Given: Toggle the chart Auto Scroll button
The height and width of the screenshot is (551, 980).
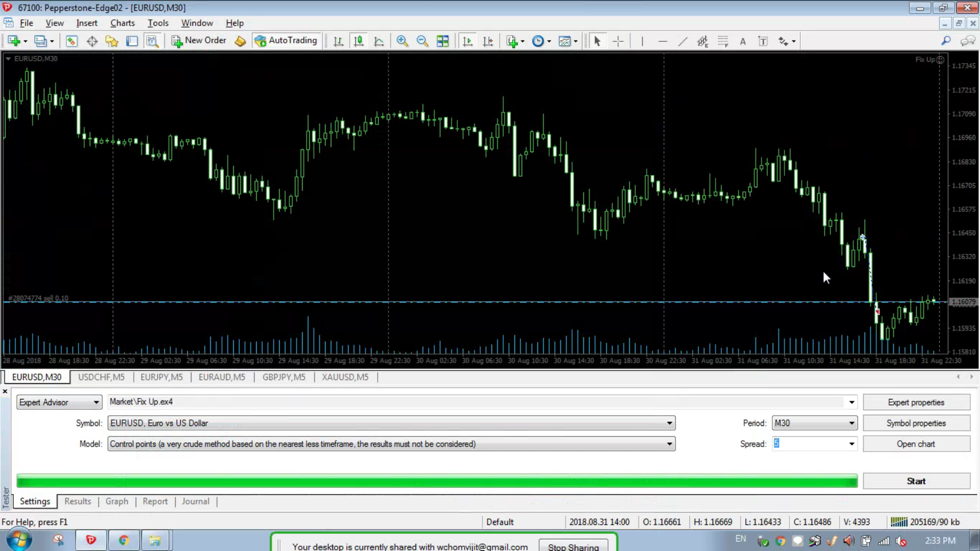Looking at the screenshot, I should pyautogui.click(x=467, y=41).
